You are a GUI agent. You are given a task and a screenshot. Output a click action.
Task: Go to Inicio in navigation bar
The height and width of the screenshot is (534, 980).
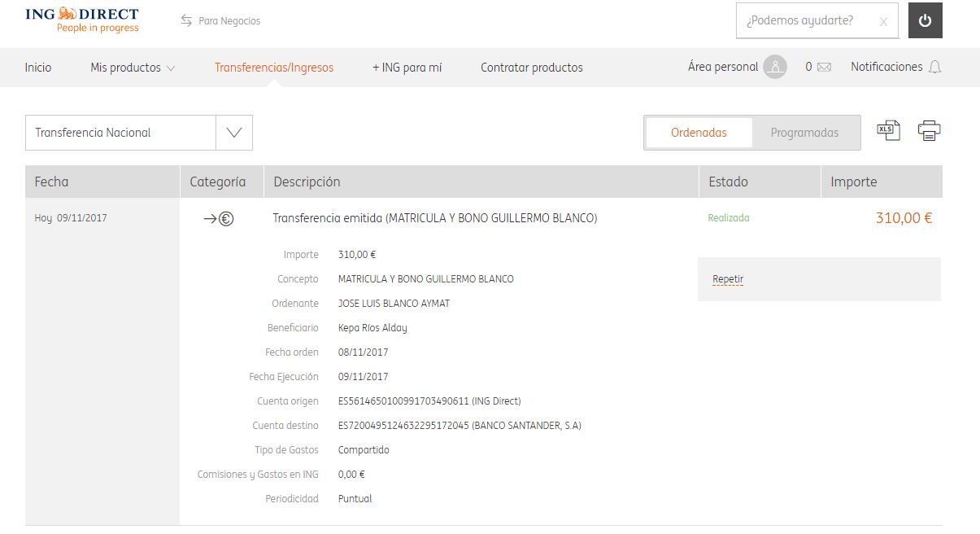(x=38, y=68)
